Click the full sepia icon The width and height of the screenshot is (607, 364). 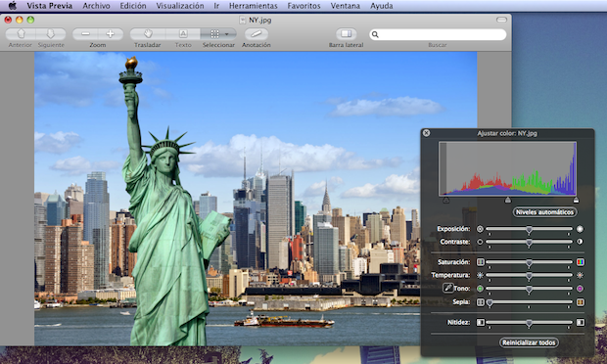(580, 302)
